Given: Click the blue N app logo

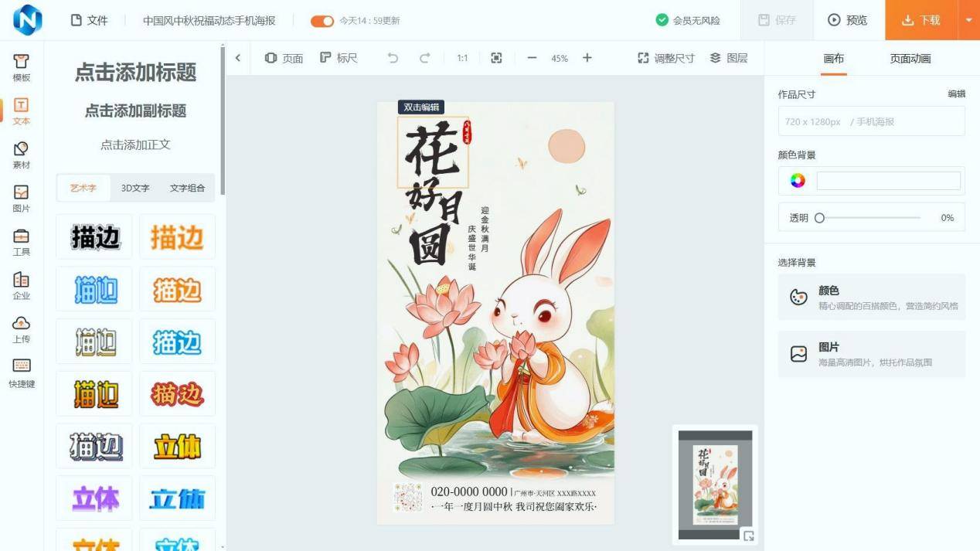Looking at the screenshot, I should click(x=28, y=20).
